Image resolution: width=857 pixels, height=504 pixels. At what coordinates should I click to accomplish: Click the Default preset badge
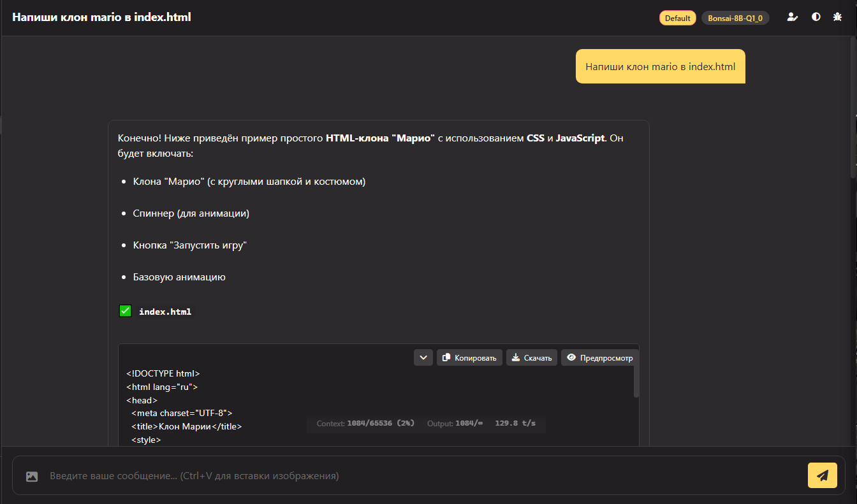677,18
